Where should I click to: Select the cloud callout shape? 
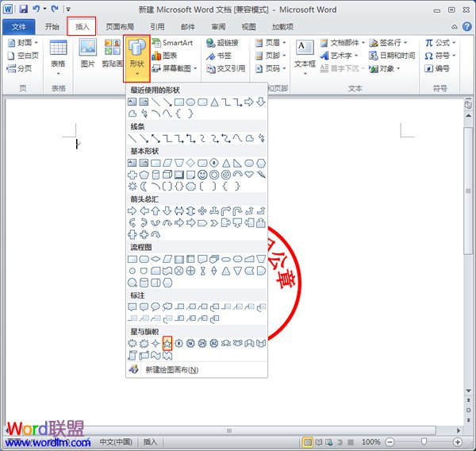pyautogui.click(x=167, y=307)
